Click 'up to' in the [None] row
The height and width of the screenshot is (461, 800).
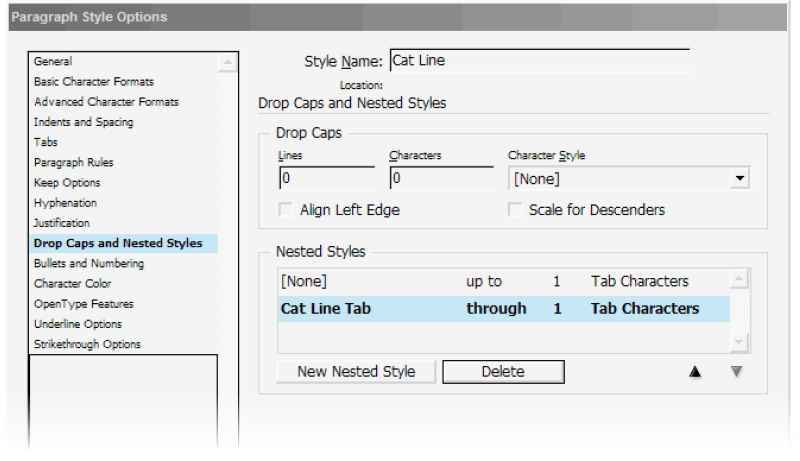coord(484,281)
